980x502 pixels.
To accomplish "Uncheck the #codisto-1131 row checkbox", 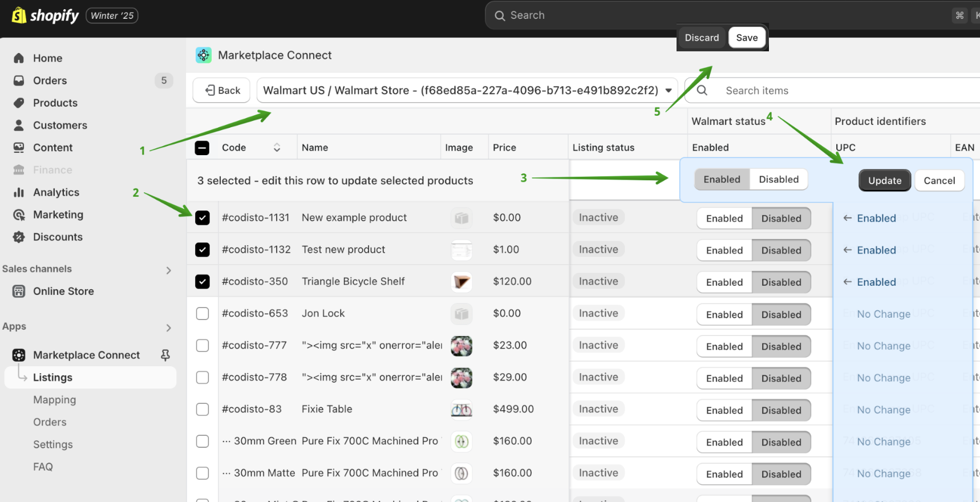I will pyautogui.click(x=203, y=218).
